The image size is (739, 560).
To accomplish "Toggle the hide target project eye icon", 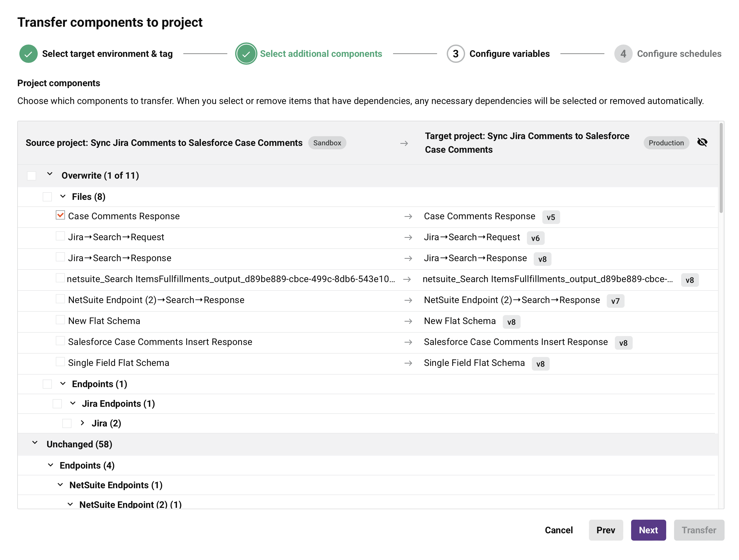I will click(702, 142).
